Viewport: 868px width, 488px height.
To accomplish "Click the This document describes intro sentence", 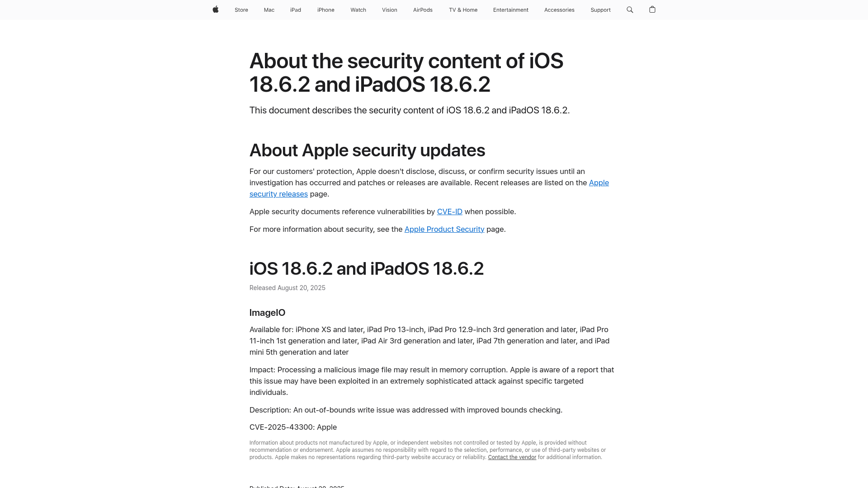I will pyautogui.click(x=410, y=110).
